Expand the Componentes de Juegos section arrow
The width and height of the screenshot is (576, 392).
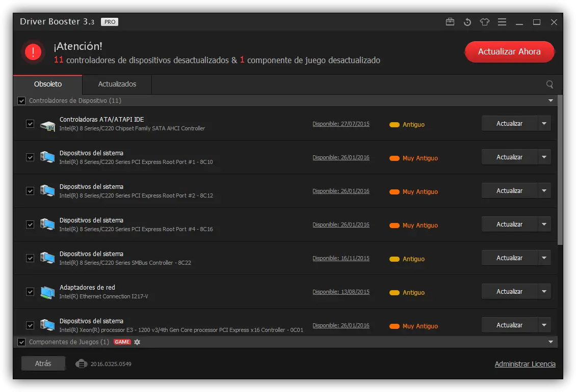551,342
